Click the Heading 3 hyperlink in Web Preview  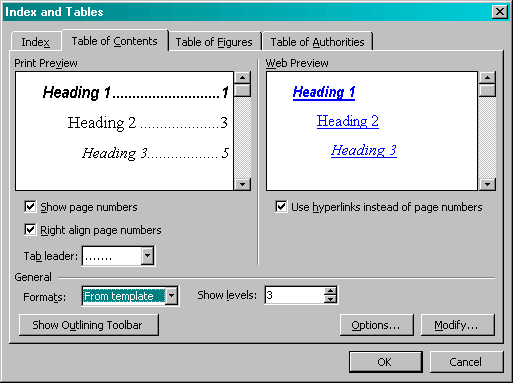364,151
